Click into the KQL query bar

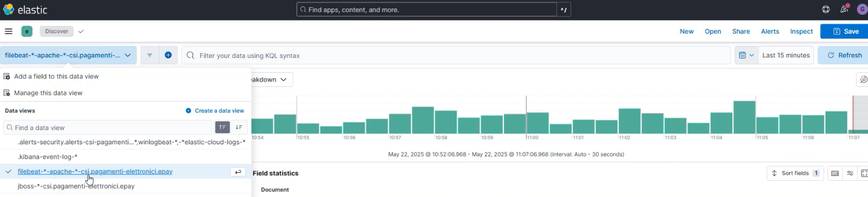click(456, 55)
